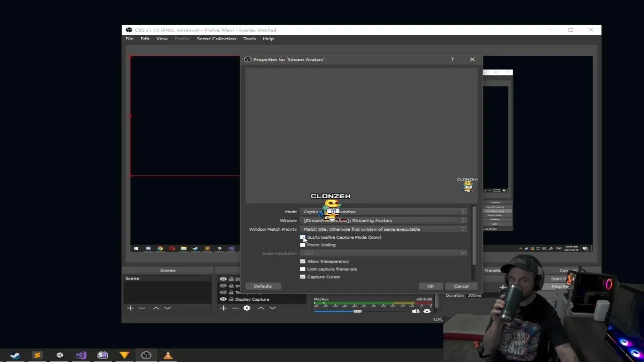The image size is (644, 362).
Task: Click the orange triangle taskbar icon
Action: (x=124, y=355)
